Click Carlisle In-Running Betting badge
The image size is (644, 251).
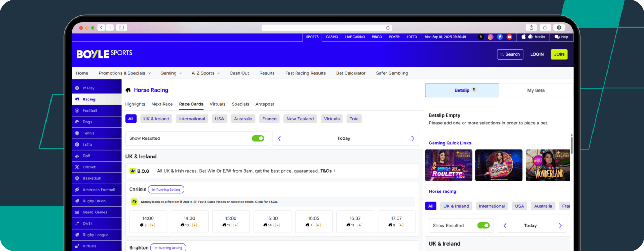pos(166,190)
